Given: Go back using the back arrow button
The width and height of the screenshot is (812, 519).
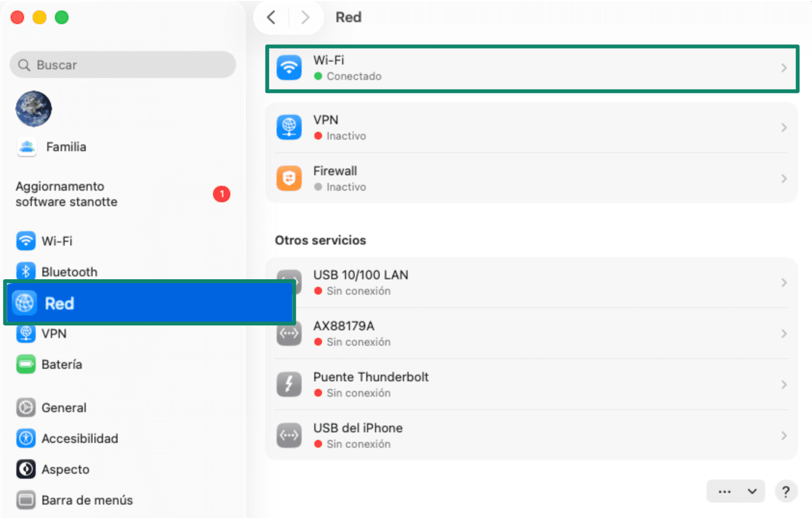Looking at the screenshot, I should point(271,17).
